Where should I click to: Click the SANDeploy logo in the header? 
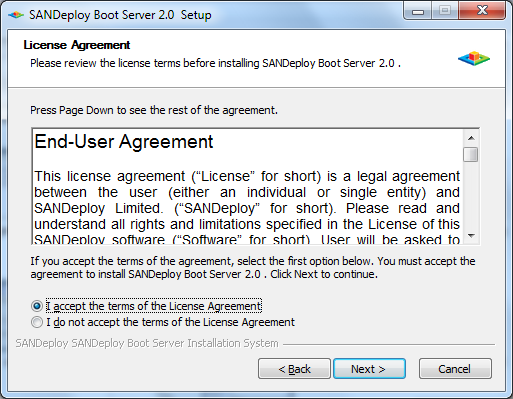[474, 58]
